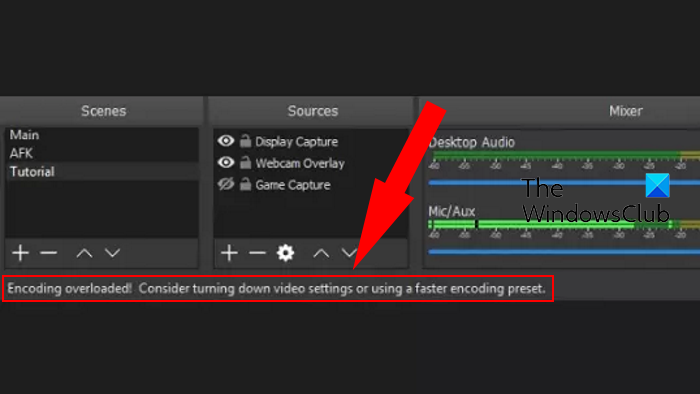Adjust Mic/Aux volume slider

click(x=564, y=252)
